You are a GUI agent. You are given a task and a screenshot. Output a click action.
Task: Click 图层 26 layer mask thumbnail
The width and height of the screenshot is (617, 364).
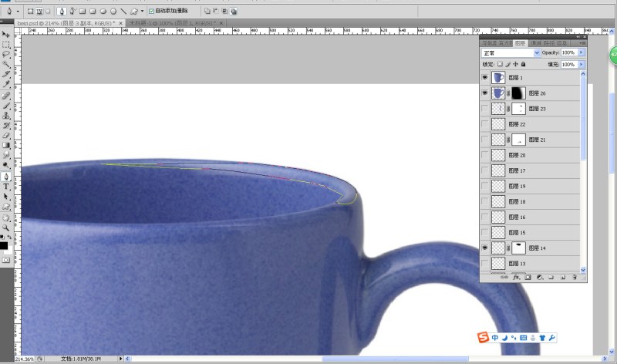[518, 93]
